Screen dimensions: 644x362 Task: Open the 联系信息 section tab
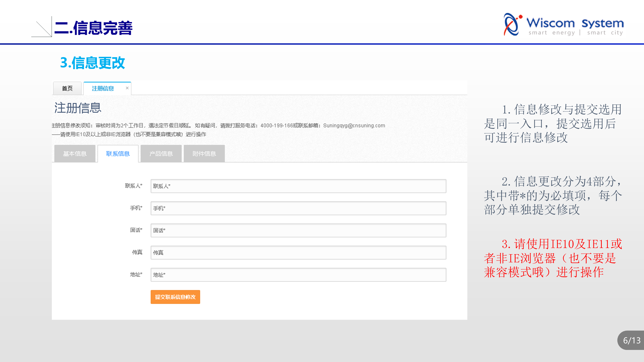(x=118, y=154)
